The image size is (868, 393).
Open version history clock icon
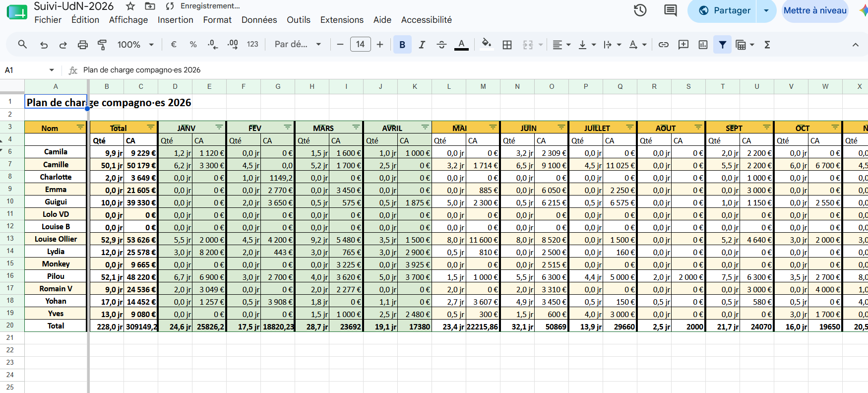click(x=640, y=10)
